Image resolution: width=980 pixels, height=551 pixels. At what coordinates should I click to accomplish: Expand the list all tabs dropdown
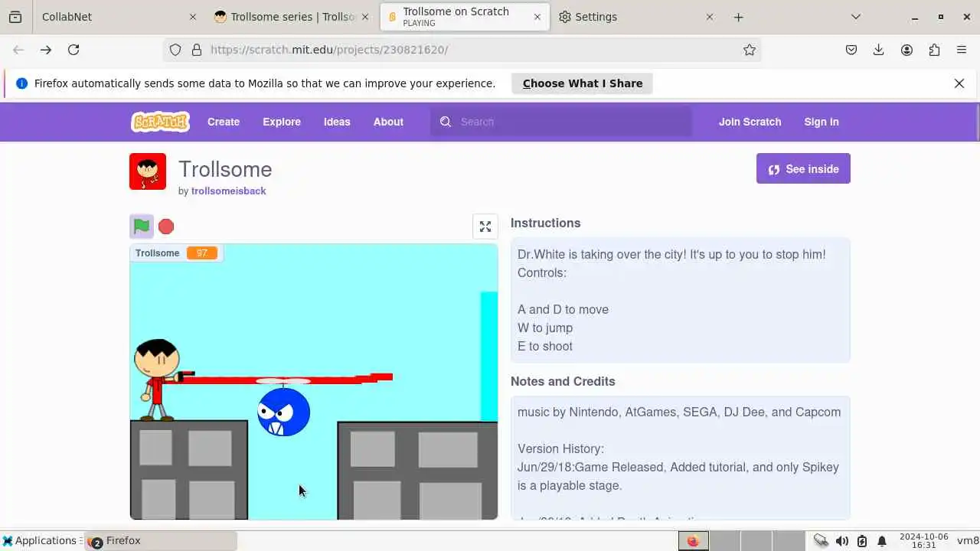(x=856, y=17)
